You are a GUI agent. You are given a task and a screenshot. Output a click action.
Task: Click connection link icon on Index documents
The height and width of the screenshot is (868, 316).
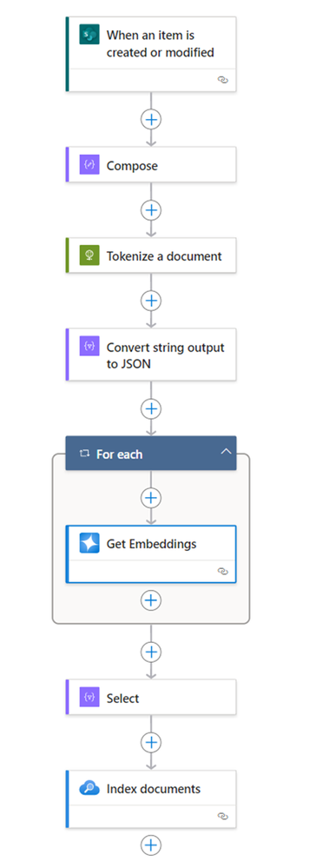(x=222, y=816)
